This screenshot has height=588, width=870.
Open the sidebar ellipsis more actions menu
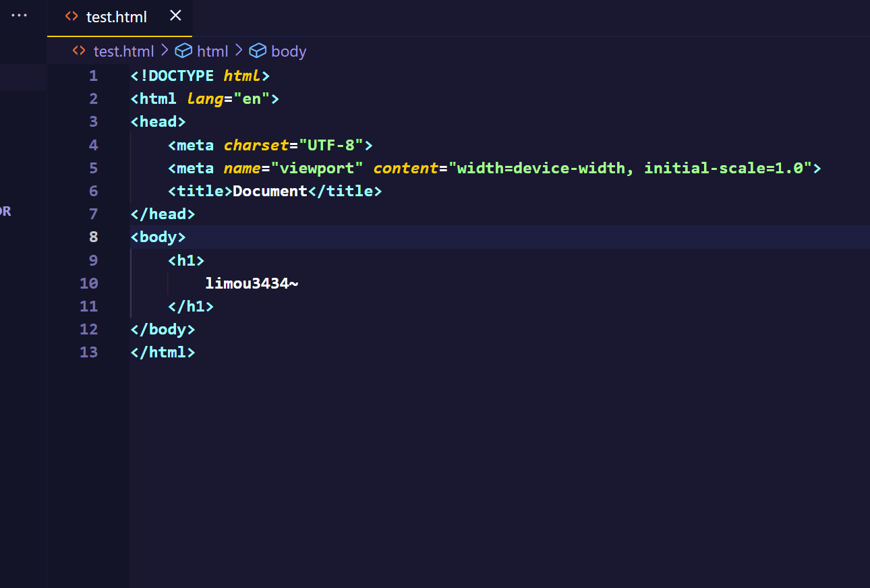point(20,16)
